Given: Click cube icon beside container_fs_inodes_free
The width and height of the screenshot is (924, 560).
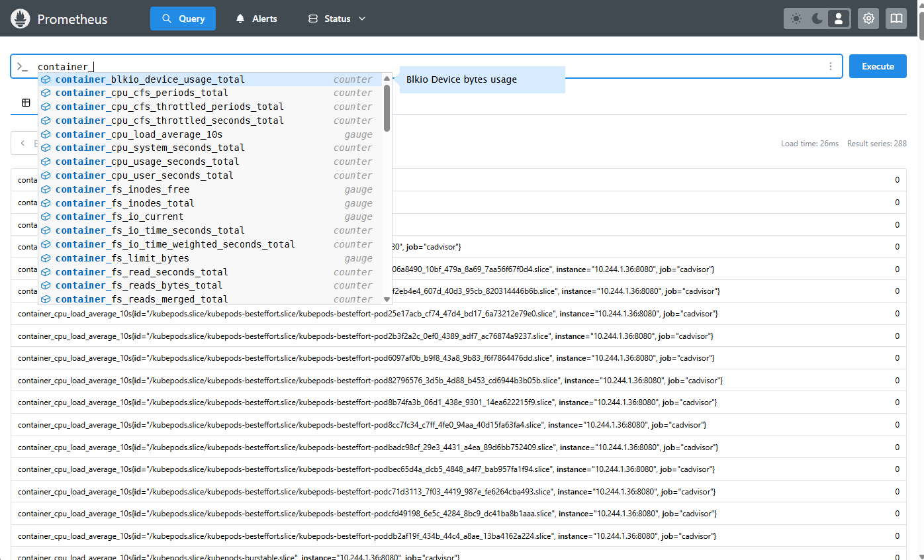Looking at the screenshot, I should (x=46, y=190).
